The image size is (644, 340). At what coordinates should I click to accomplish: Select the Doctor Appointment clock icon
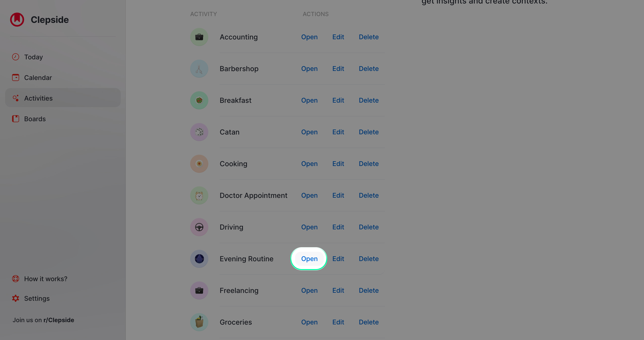[199, 195]
